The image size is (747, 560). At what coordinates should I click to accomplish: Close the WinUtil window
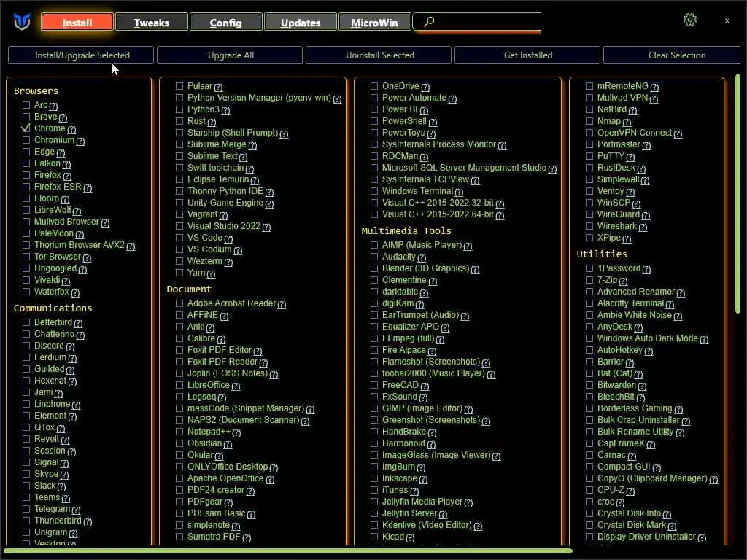[727, 21]
